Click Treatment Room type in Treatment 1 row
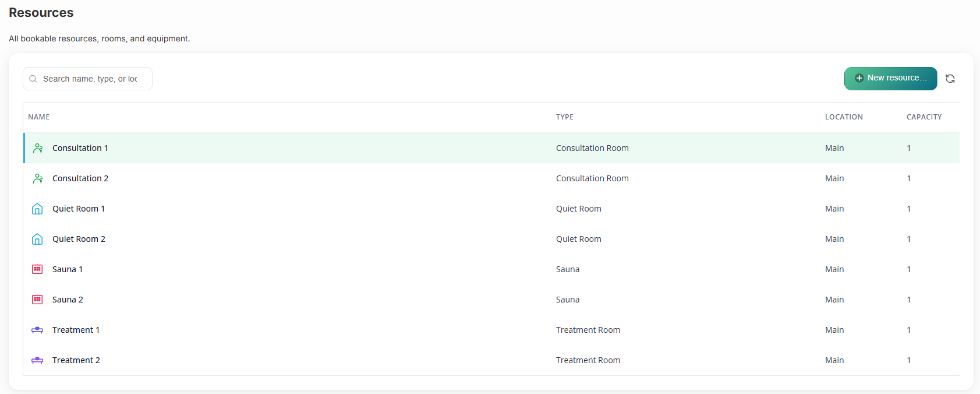This screenshot has height=394, width=980. (588, 330)
